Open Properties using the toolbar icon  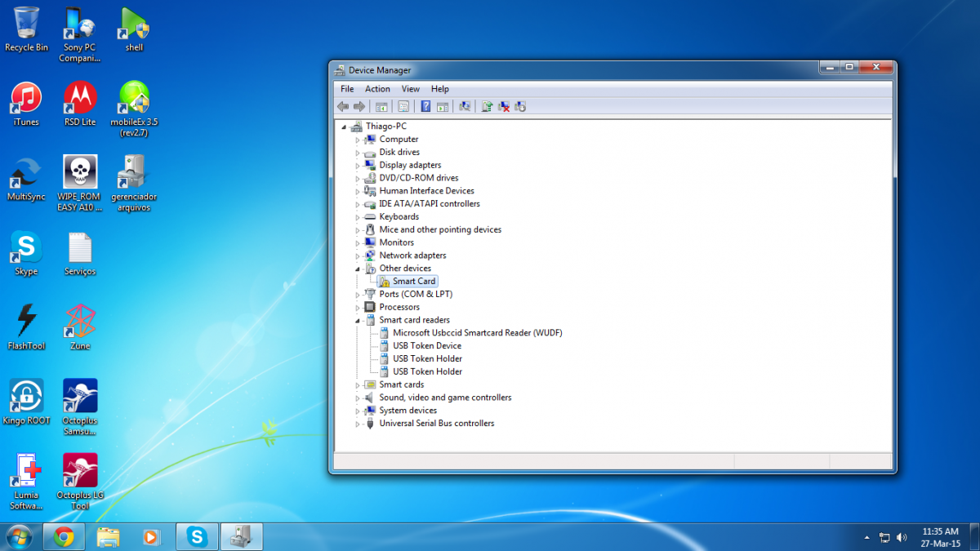pos(403,106)
